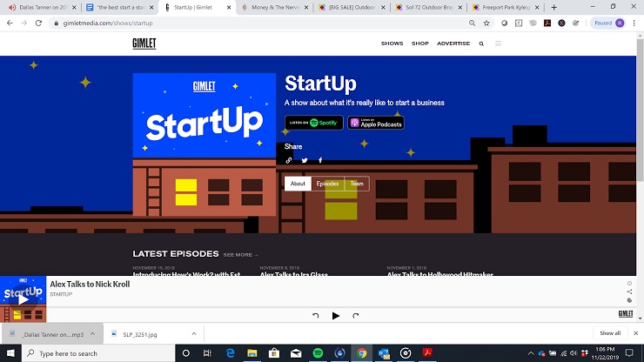Open Task View on the taskbar
Screen dimensions: 644x362
[207, 353]
